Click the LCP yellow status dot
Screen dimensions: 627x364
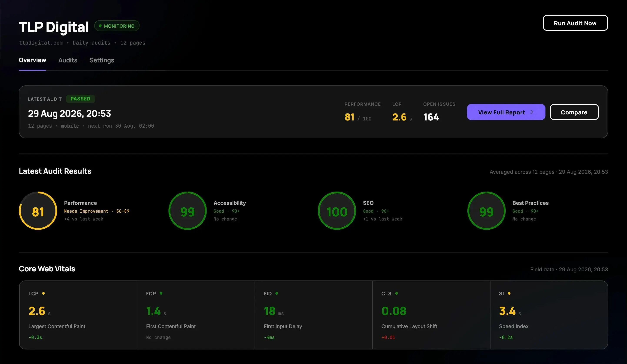point(43,293)
